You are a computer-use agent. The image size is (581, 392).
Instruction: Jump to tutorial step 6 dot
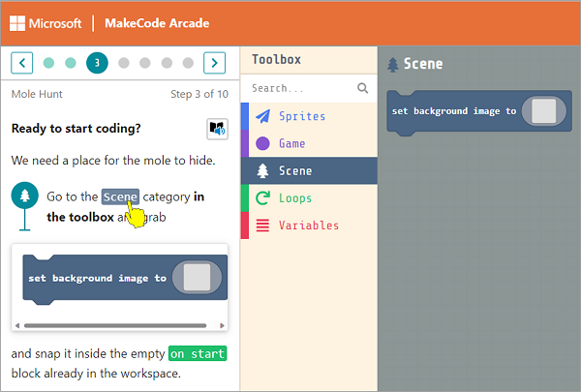167,63
